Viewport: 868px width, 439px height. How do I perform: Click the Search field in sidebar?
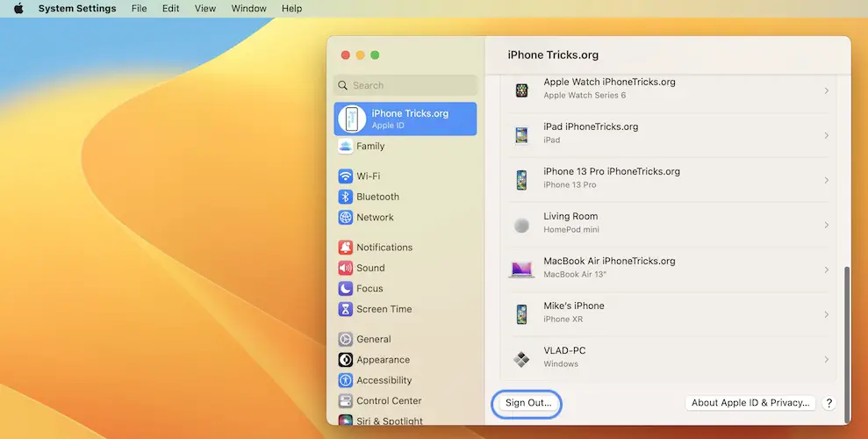tap(405, 85)
